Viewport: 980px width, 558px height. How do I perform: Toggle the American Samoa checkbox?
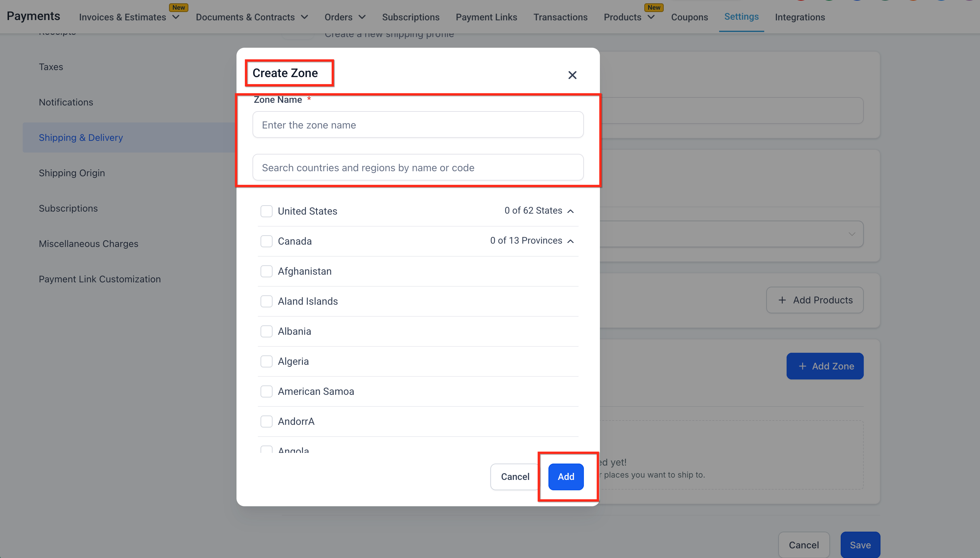(x=266, y=391)
